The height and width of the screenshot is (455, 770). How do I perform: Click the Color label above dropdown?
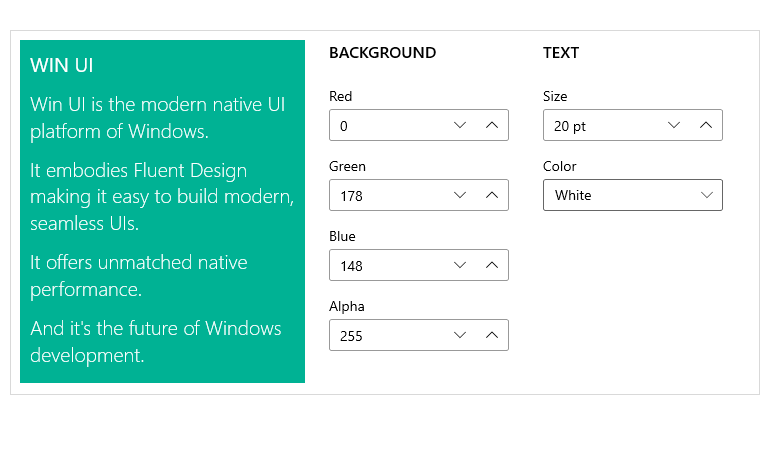[559, 166]
